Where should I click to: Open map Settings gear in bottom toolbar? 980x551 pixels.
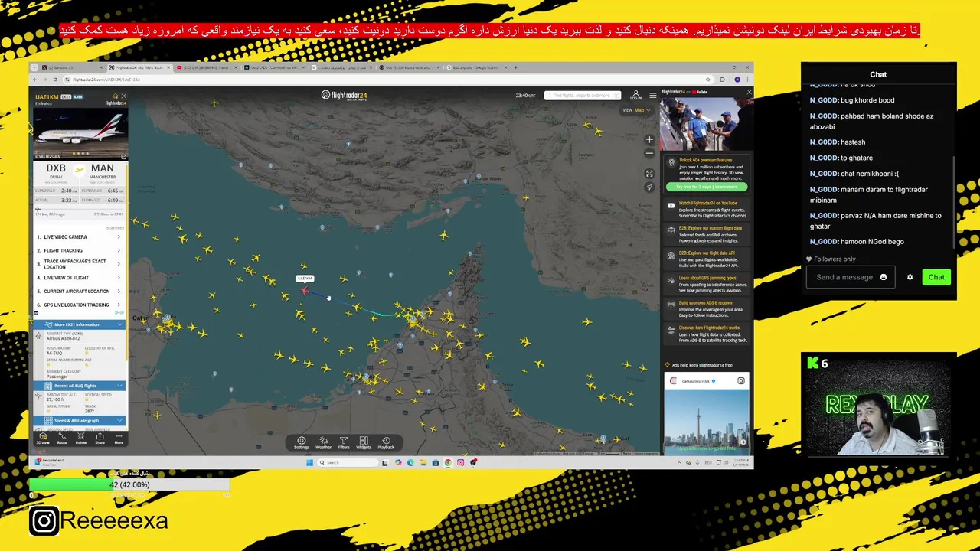pos(302,442)
